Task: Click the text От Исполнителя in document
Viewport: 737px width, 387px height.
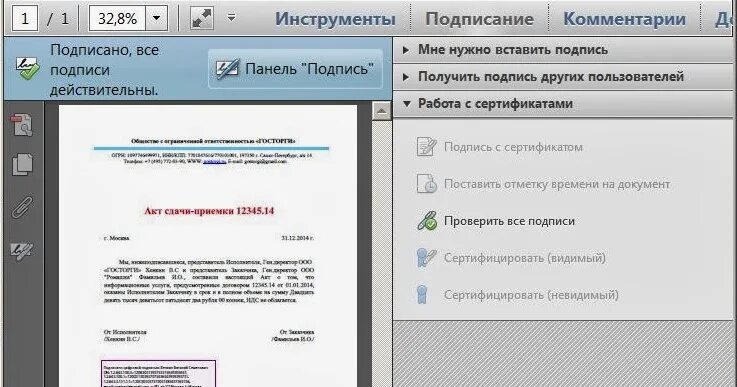Action: tap(125, 332)
